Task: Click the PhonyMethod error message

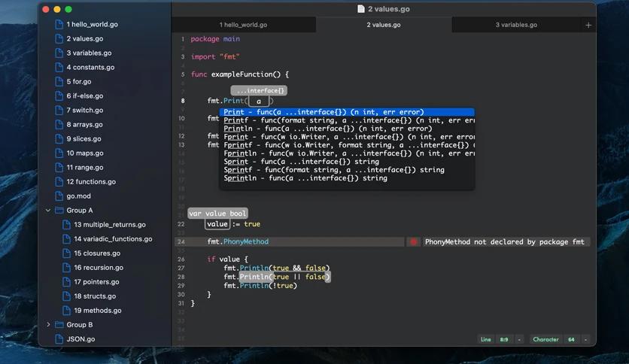Action: 505,241
